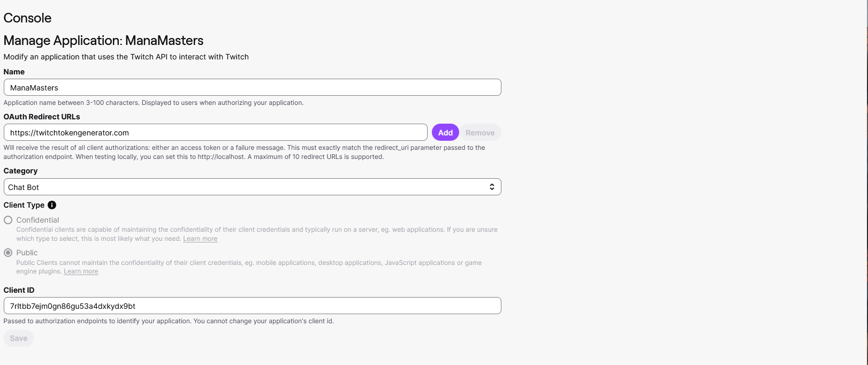Screen dimensions: 868x365
Task: Click the Client Type info icon
Action: pos(52,205)
